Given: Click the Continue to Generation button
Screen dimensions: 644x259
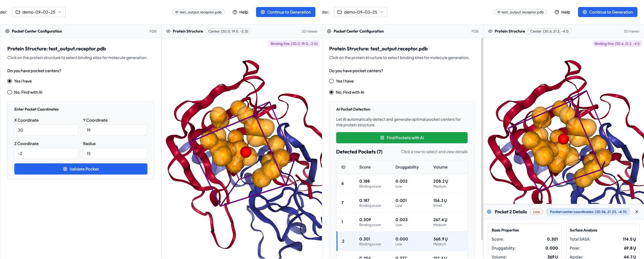Looking at the screenshot, I should click(286, 12).
